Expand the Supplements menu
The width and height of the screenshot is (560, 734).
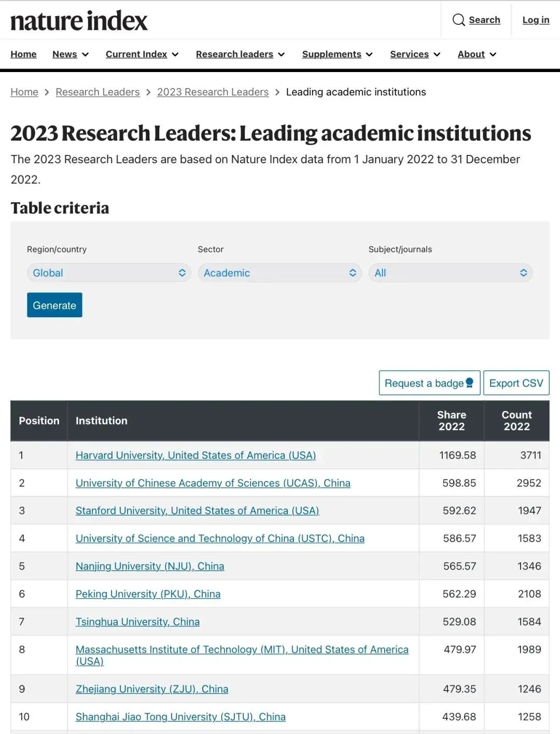pyautogui.click(x=338, y=54)
